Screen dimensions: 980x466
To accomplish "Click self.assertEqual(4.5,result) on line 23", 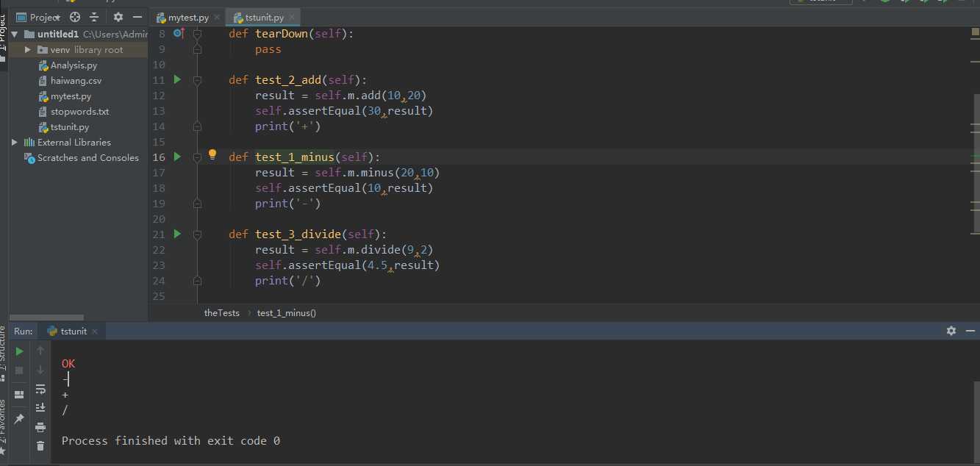I will click(x=347, y=265).
